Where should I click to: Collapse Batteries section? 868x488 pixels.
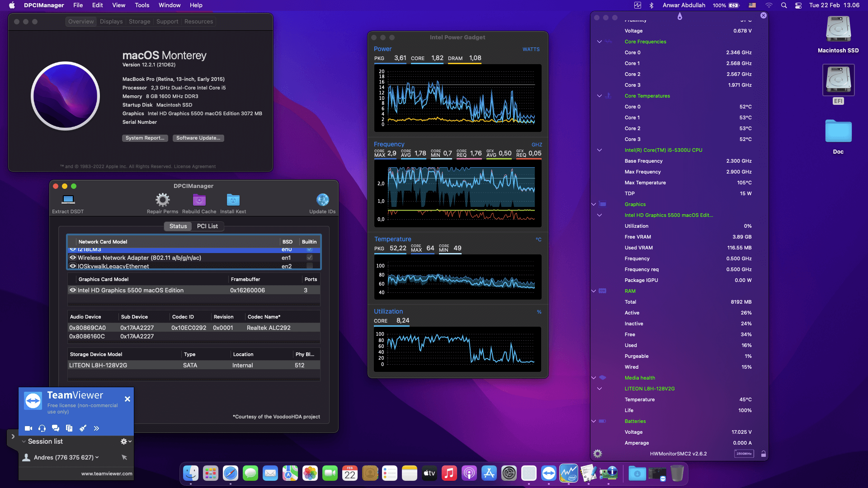594,421
